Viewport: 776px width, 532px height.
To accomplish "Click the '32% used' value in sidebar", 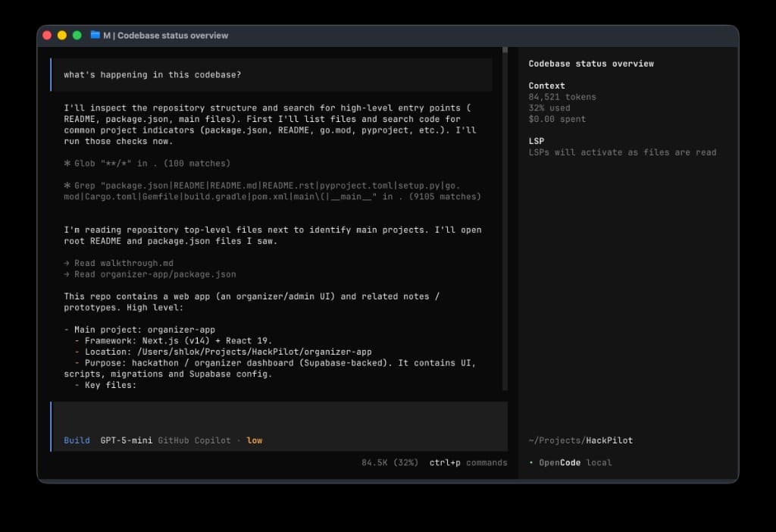I will click(x=549, y=108).
